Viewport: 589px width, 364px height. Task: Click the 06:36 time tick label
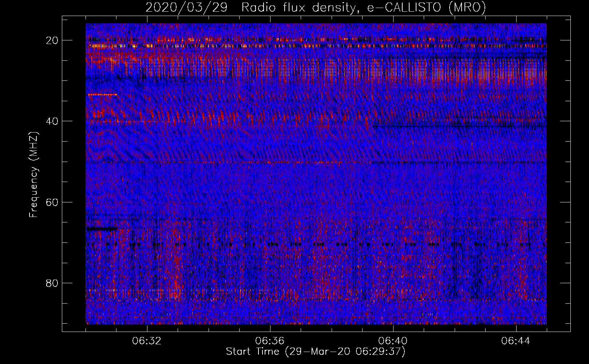pyautogui.click(x=270, y=341)
